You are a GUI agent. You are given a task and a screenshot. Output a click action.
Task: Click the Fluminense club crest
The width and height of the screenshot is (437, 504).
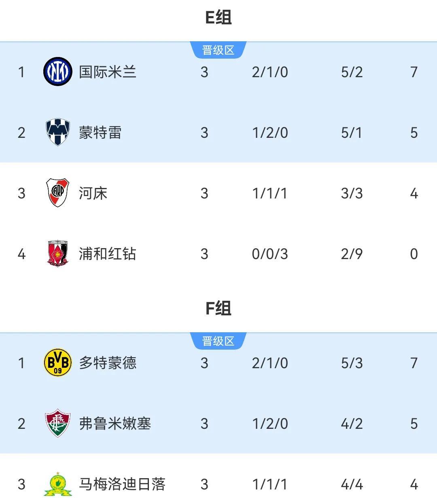point(58,423)
